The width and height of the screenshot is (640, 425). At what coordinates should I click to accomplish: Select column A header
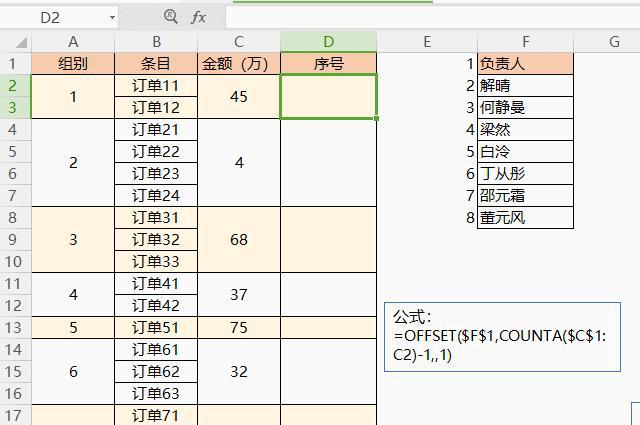coord(73,42)
